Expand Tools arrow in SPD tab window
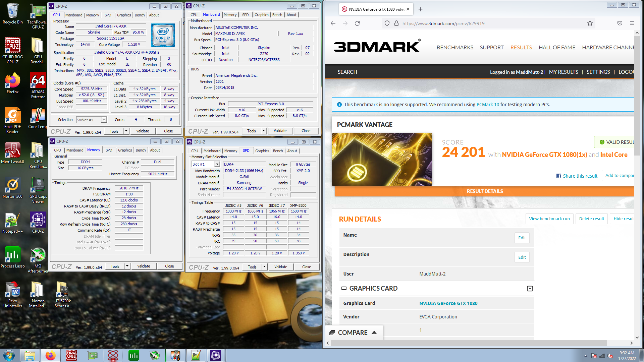The height and width of the screenshot is (362, 644). (x=265, y=267)
